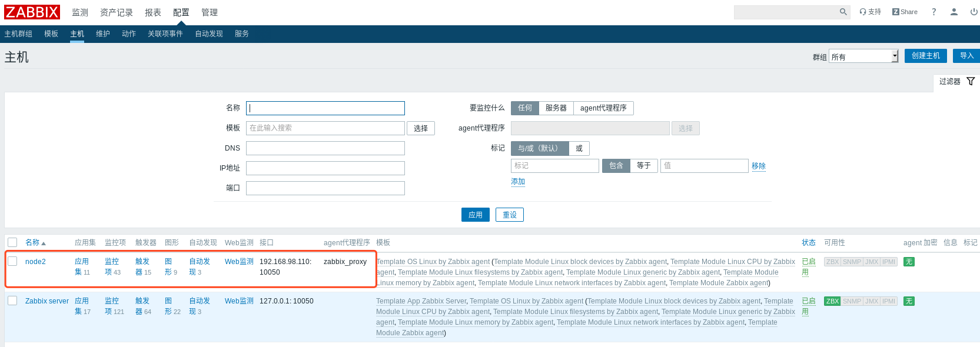This screenshot has width=980, height=347.
Task: Click the 创建主机 button
Action: (925, 56)
